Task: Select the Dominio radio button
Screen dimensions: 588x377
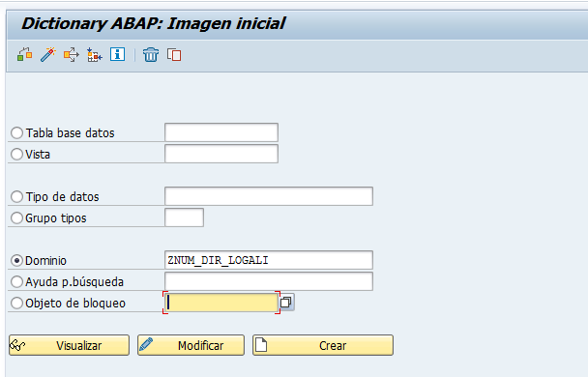Action: (16, 260)
